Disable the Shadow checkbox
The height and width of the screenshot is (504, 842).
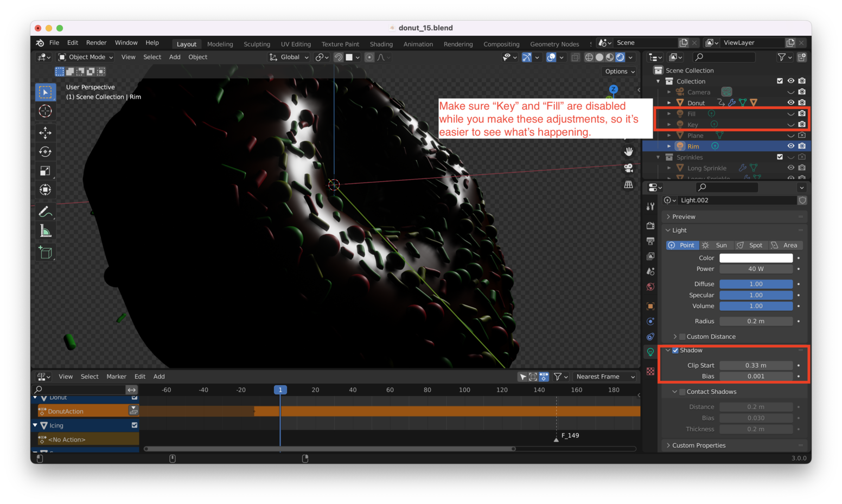coord(675,350)
